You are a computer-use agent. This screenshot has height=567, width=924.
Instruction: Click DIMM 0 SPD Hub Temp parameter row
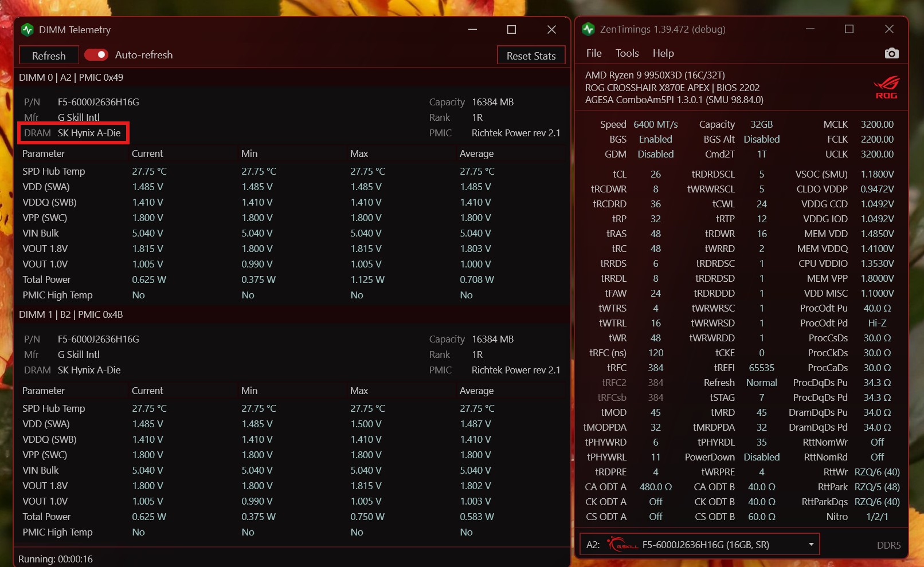point(292,172)
